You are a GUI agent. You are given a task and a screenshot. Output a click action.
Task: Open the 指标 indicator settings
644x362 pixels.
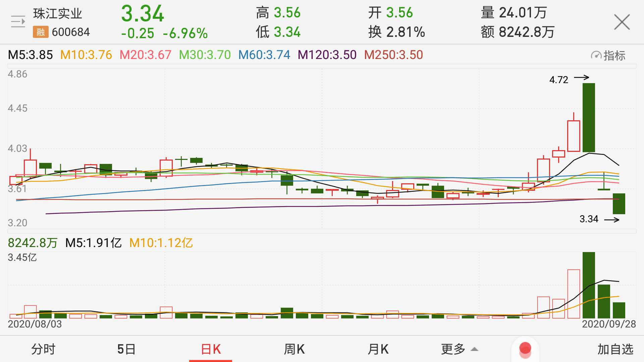(x=608, y=55)
